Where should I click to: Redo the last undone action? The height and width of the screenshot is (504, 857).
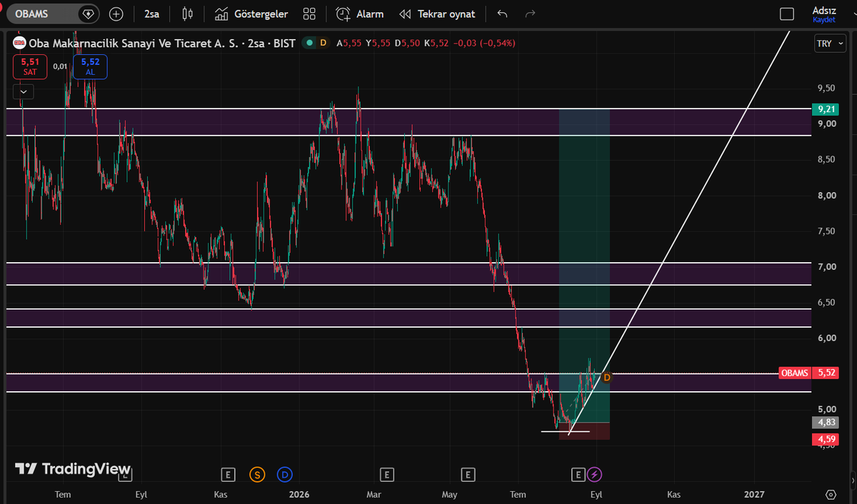[530, 14]
